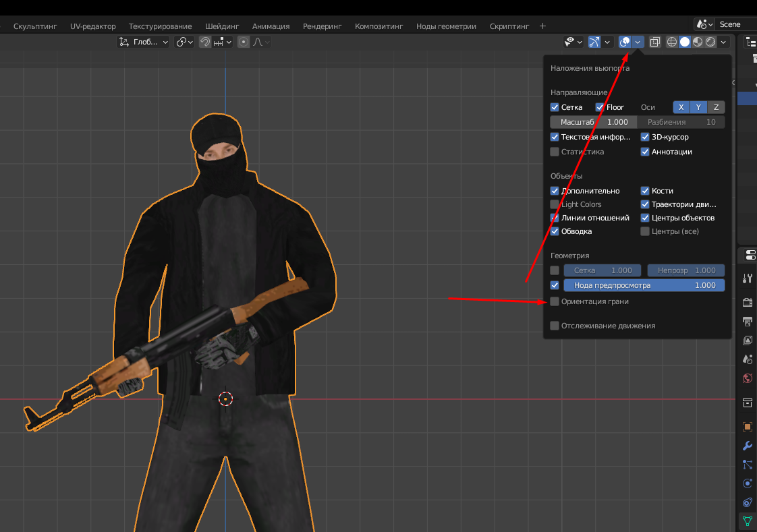Open the overlays dropdown arrow
Screen dimensions: 757x532
(x=638, y=42)
